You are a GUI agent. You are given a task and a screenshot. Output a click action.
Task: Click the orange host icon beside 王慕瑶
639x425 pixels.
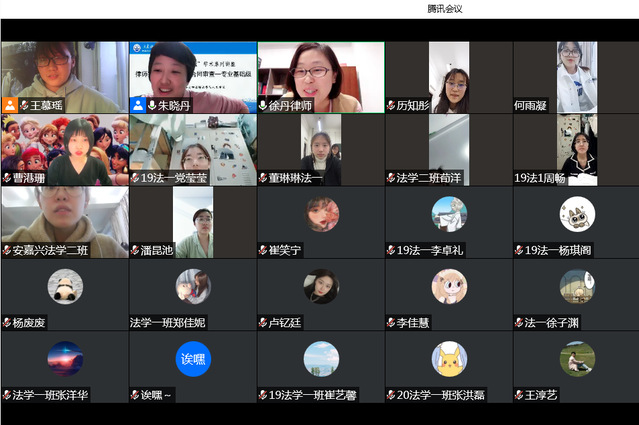pos(9,105)
